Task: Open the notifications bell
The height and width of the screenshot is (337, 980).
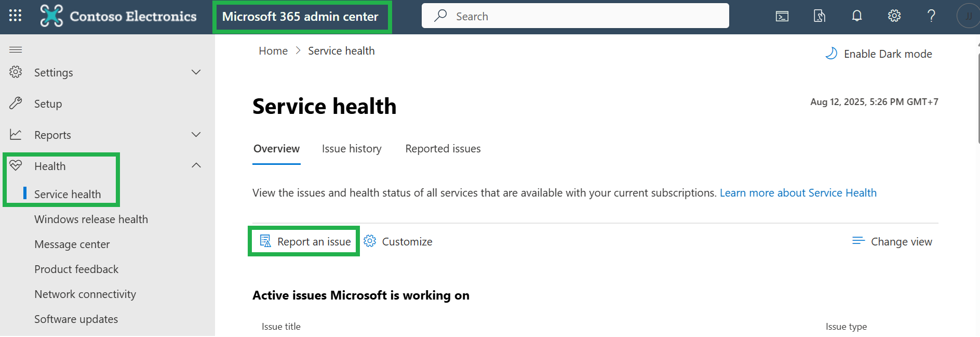Action: pos(857,16)
